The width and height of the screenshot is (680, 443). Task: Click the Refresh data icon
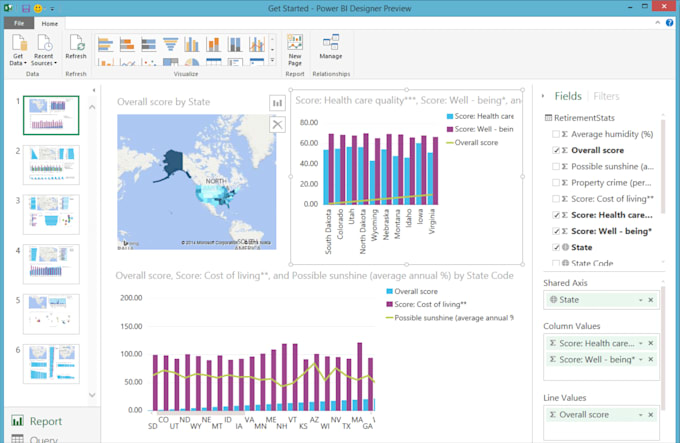coord(76,43)
